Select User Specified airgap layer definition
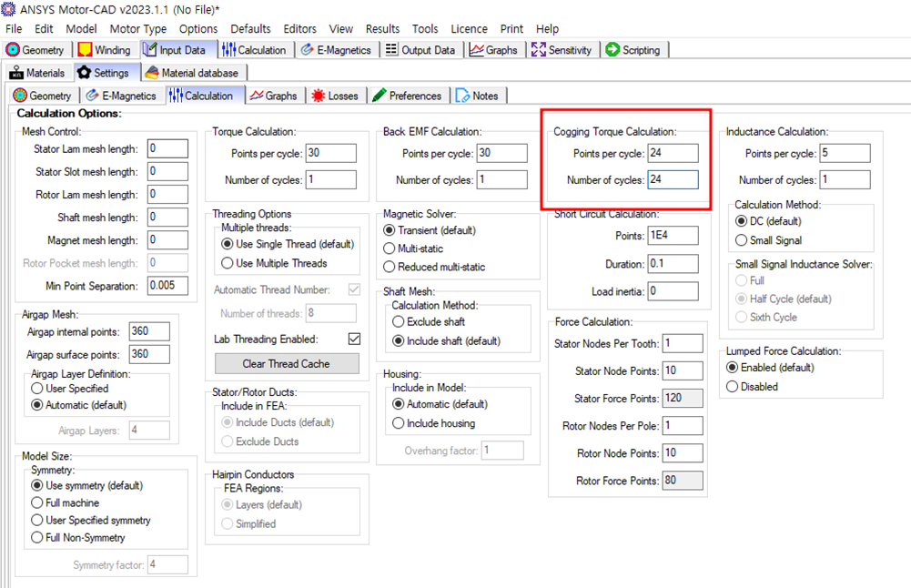This screenshot has height=588, width=911. [x=37, y=389]
